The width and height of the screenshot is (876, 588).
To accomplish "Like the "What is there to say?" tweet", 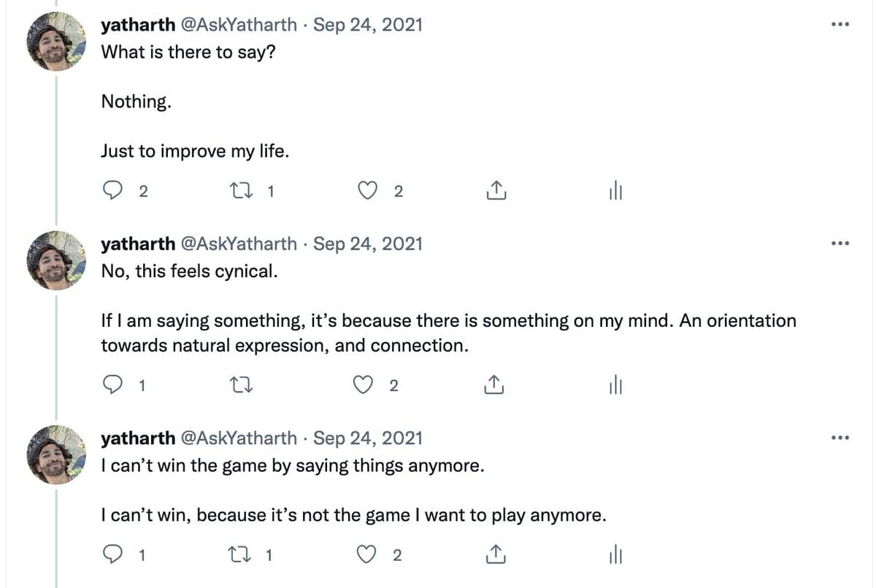I will coord(369,191).
